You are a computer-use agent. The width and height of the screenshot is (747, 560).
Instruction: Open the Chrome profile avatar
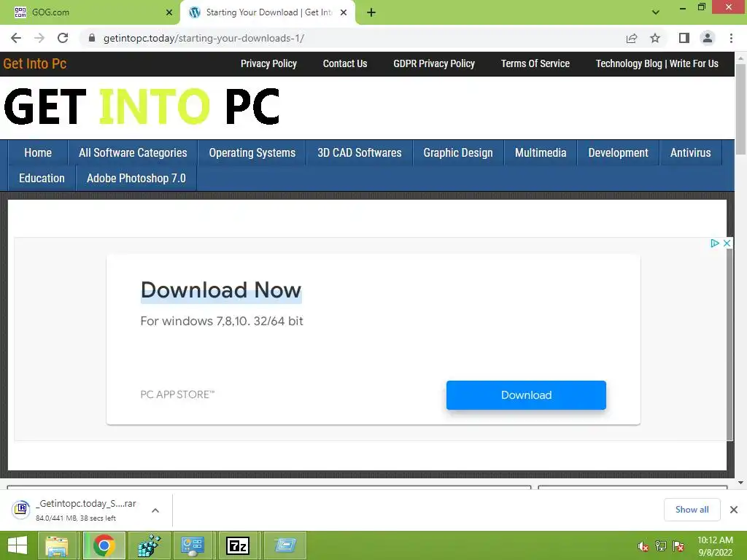pyautogui.click(x=708, y=38)
